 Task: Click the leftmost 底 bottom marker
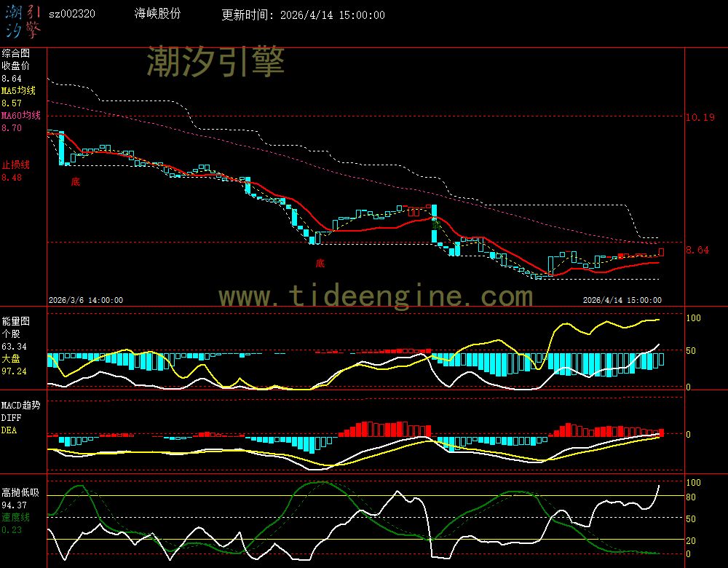(x=75, y=181)
